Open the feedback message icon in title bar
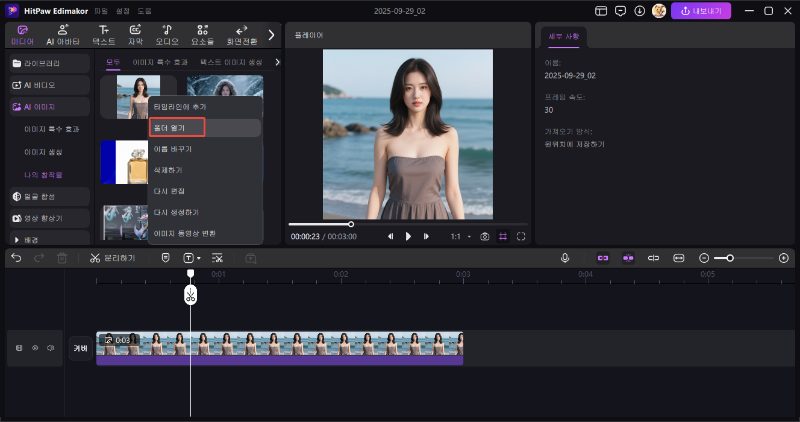The image size is (800, 422). click(x=620, y=11)
